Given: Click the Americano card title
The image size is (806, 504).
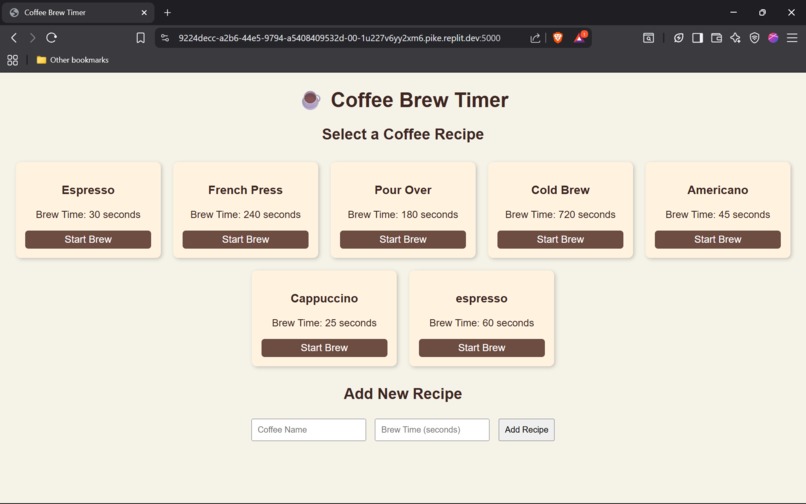Looking at the screenshot, I should [718, 190].
